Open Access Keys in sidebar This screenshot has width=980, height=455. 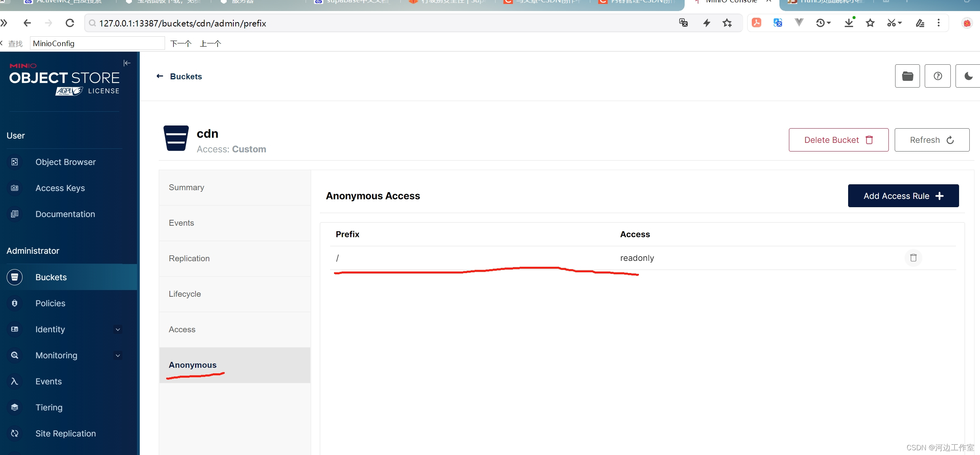(x=60, y=188)
